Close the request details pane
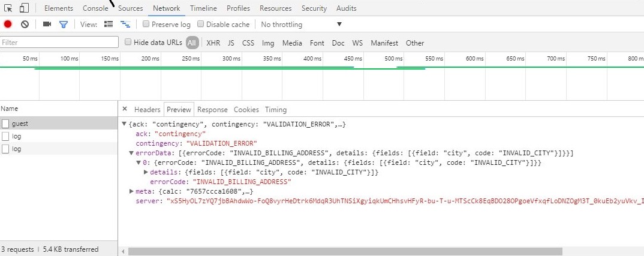644x256 pixels. point(125,109)
